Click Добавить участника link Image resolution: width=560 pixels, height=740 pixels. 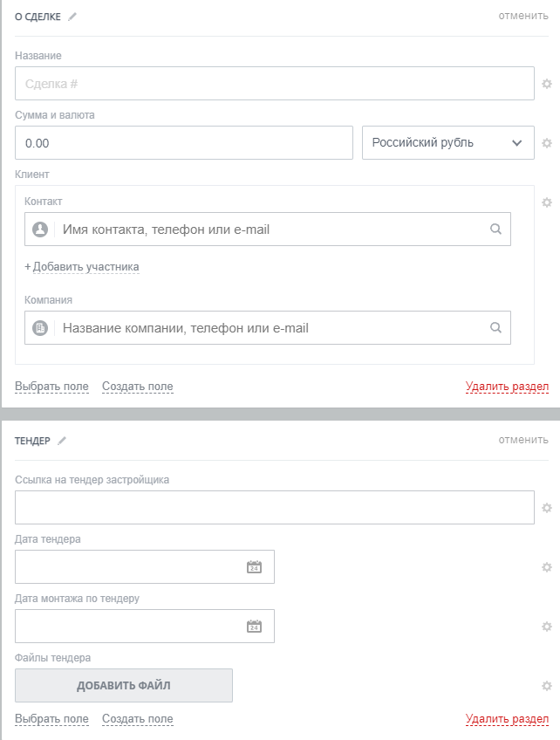click(x=82, y=267)
